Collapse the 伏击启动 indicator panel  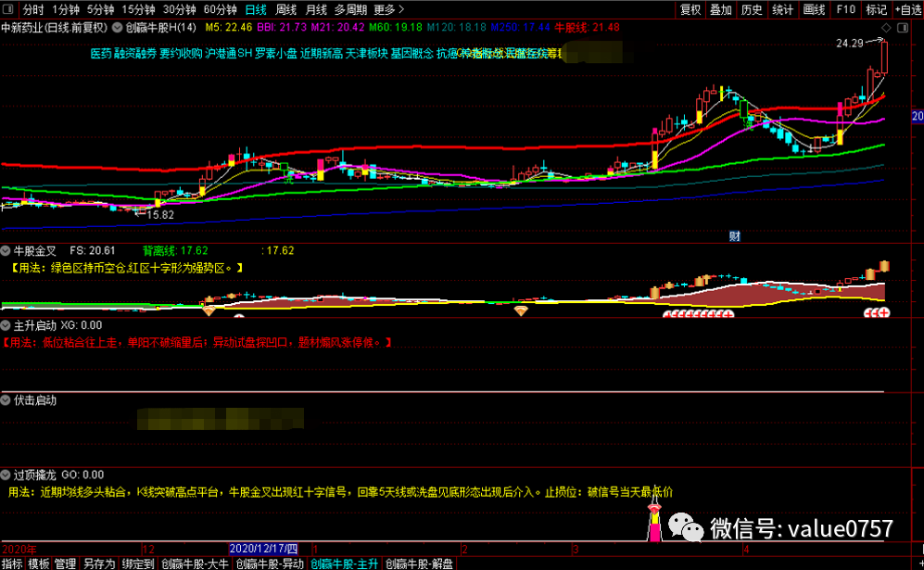[6, 400]
